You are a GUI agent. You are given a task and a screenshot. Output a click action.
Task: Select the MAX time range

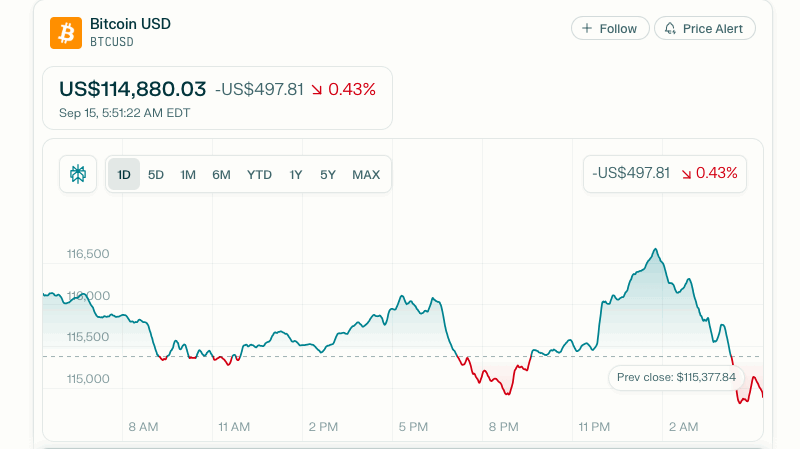(366, 174)
